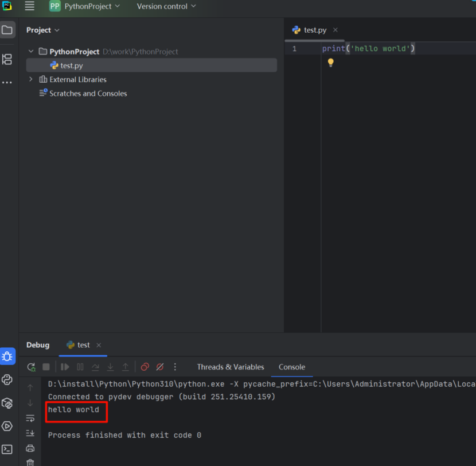The width and height of the screenshot is (476, 466).
Task: Open the Python Packages tool window icon
Action: pos(7,403)
